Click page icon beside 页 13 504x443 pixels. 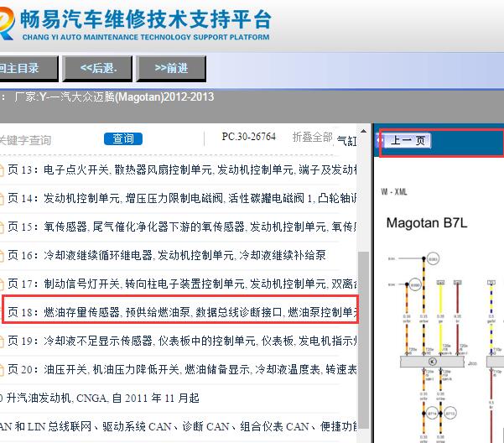(2, 170)
